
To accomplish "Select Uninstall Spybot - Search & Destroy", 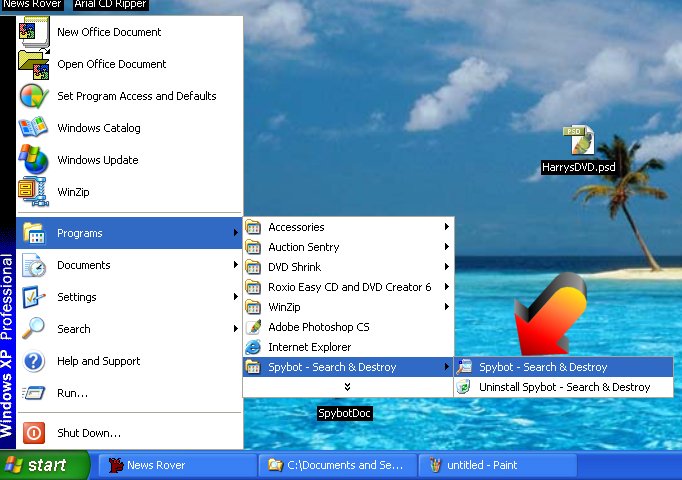I will click(564, 387).
